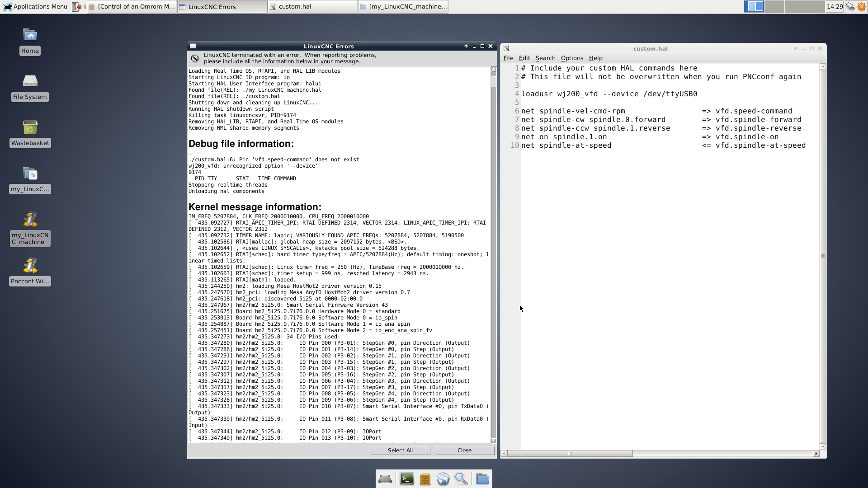Click the Show Desktop dock icon
Viewport: 868px width, 488px height.
[385, 479]
